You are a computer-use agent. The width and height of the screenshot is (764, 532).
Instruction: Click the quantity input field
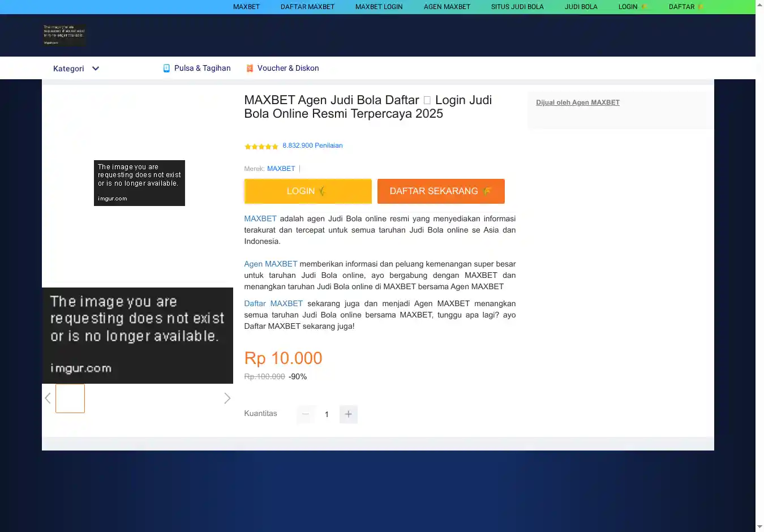pyautogui.click(x=327, y=414)
